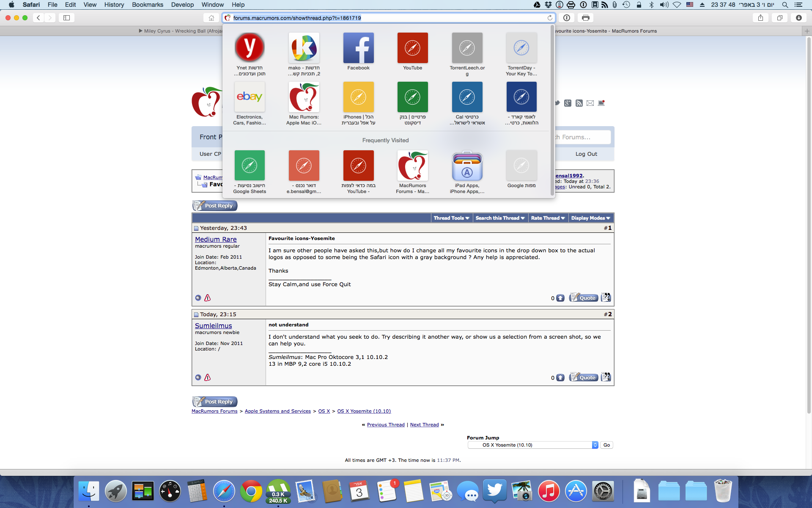Open iPad Apps, iPhone Apps frequently visited site
The height and width of the screenshot is (508, 812).
click(467, 166)
